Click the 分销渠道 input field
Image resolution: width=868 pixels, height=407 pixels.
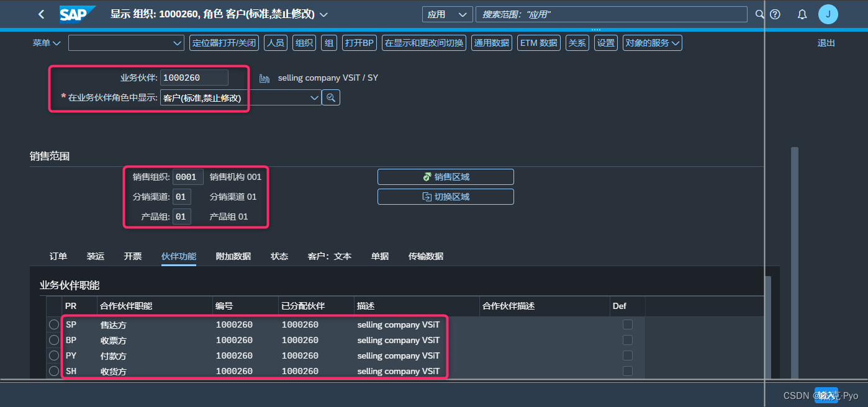(182, 197)
